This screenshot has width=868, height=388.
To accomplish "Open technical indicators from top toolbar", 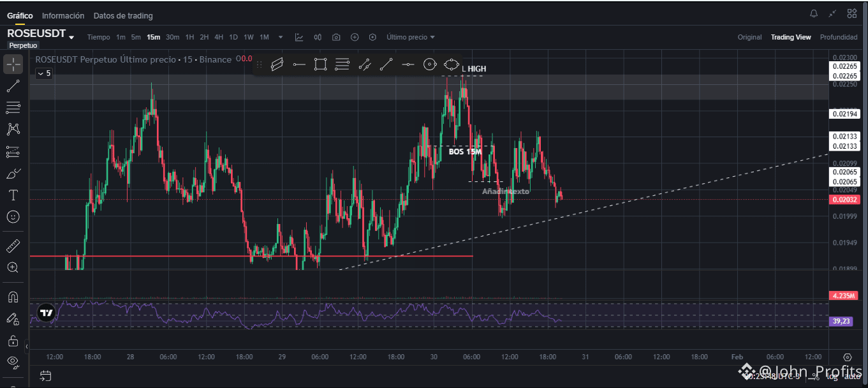I will [299, 37].
